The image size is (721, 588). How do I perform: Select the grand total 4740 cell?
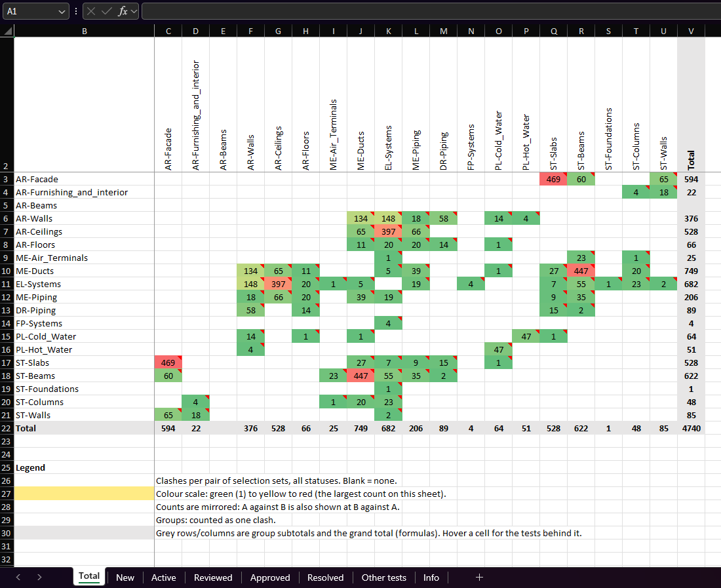point(691,429)
